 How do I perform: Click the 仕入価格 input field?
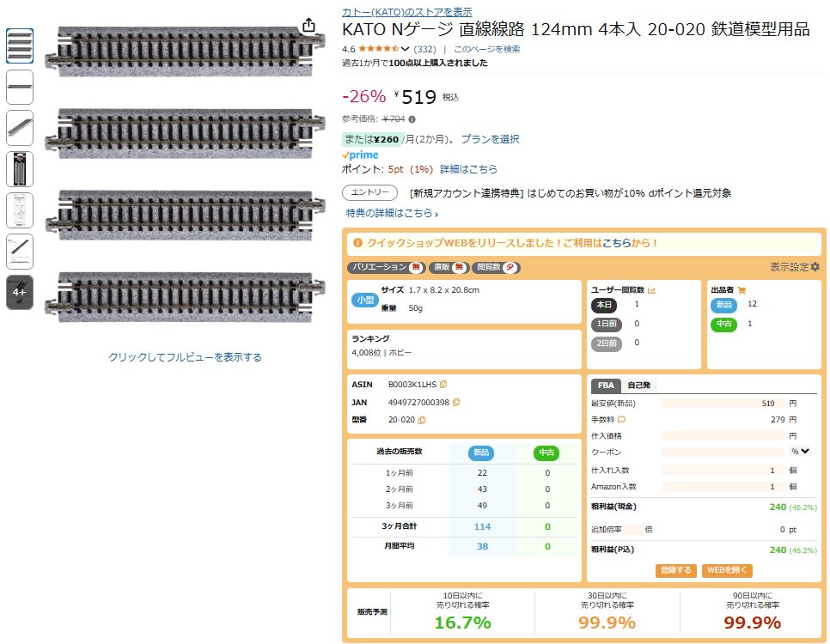pyautogui.click(x=723, y=435)
